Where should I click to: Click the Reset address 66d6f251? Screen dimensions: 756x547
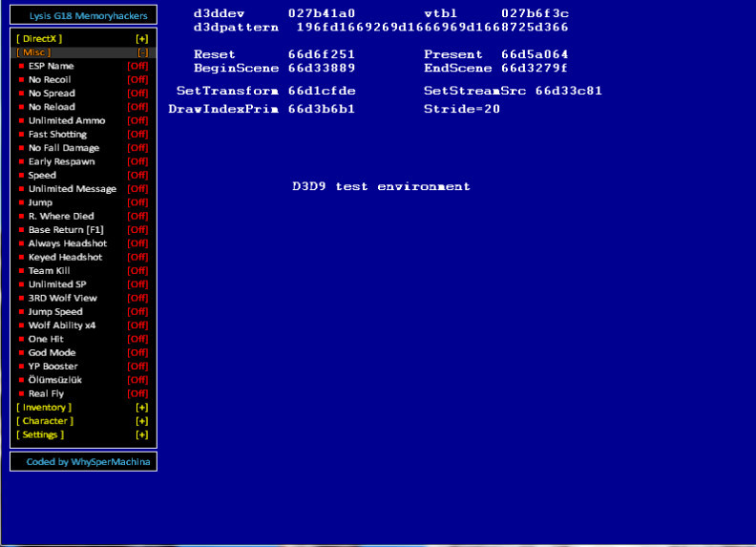pyautogui.click(x=322, y=54)
